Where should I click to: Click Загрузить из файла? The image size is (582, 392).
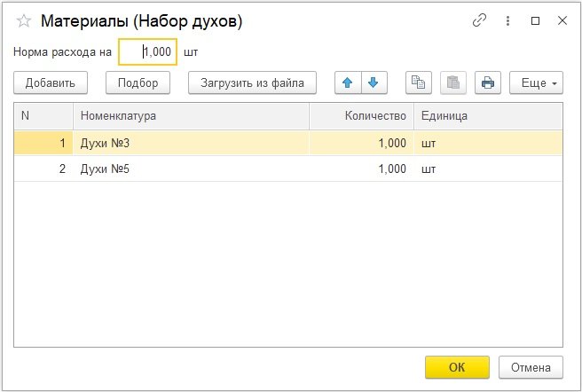coord(252,82)
